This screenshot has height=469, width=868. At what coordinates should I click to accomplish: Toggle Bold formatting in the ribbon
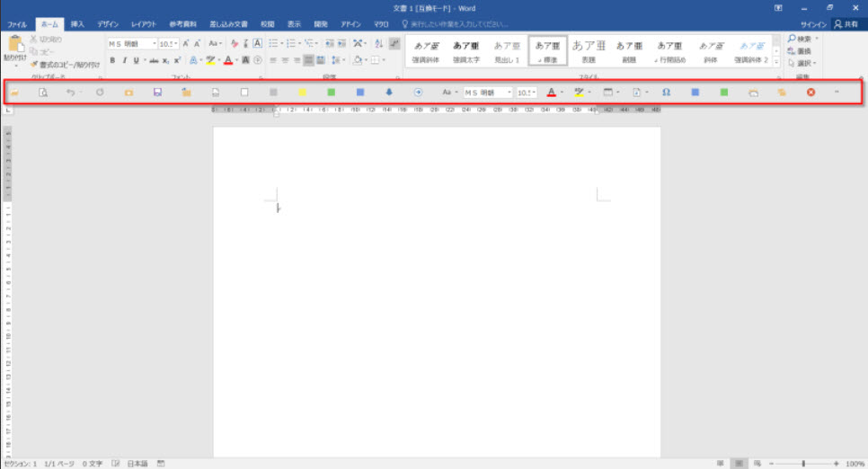(112, 60)
